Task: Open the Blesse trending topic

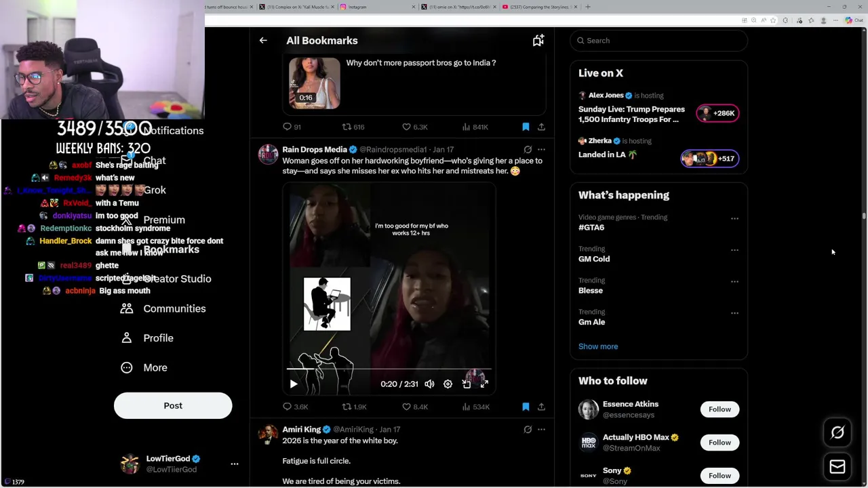Action: pyautogui.click(x=591, y=290)
